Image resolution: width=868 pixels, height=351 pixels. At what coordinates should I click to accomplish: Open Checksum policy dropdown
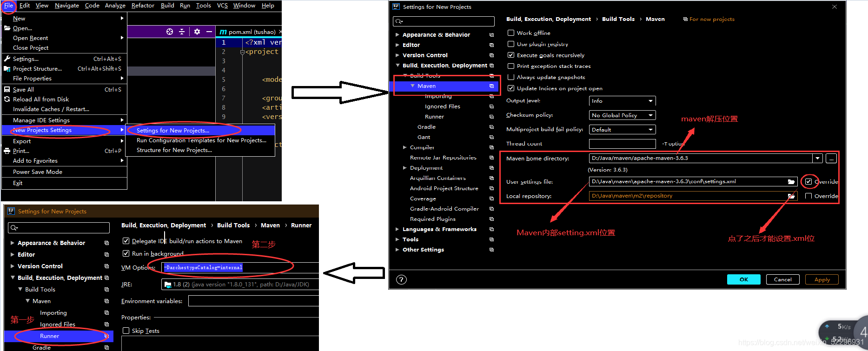[x=622, y=115]
